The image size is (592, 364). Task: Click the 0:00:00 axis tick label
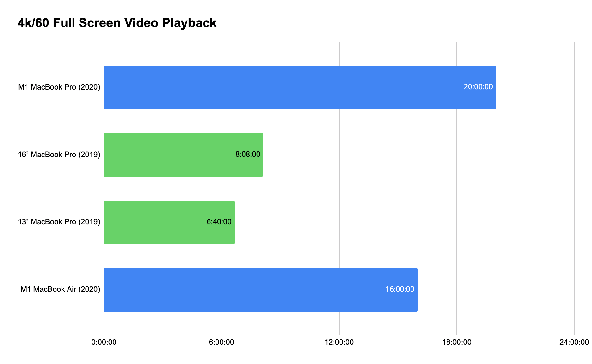tap(104, 342)
